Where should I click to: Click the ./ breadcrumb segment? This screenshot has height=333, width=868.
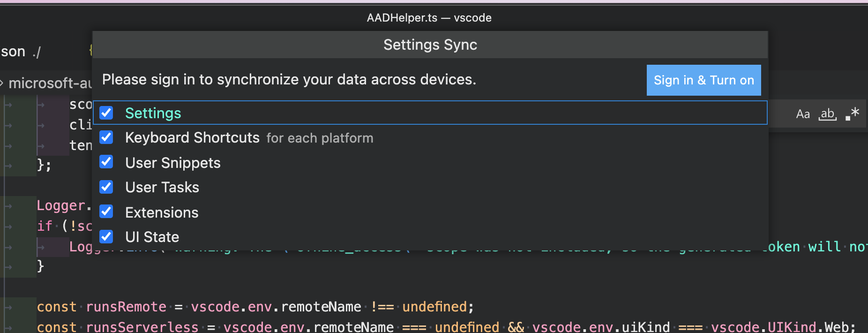(x=37, y=51)
